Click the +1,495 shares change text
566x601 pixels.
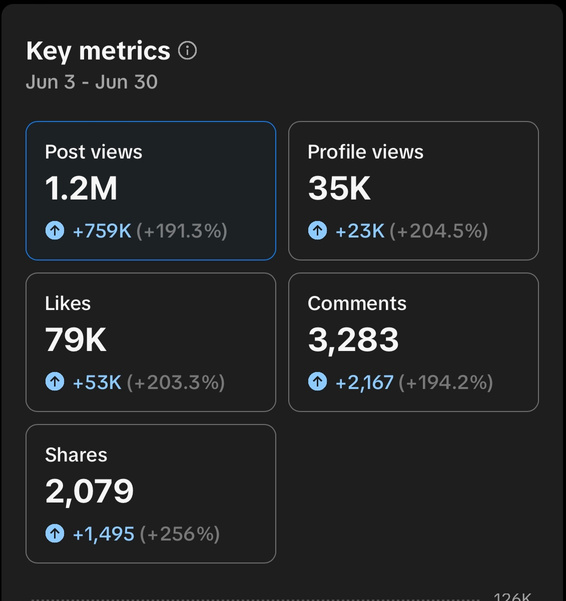click(x=103, y=534)
